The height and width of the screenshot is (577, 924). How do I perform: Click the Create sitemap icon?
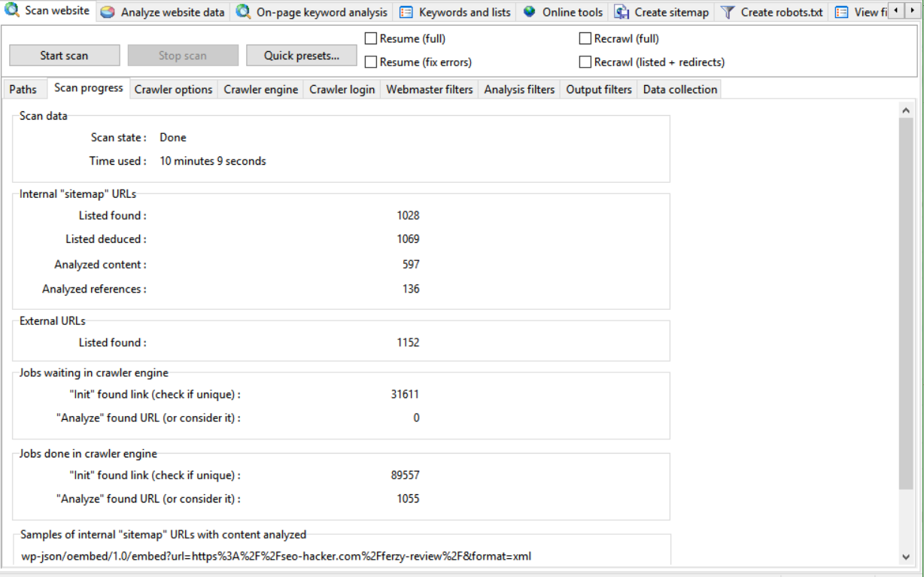pos(622,12)
